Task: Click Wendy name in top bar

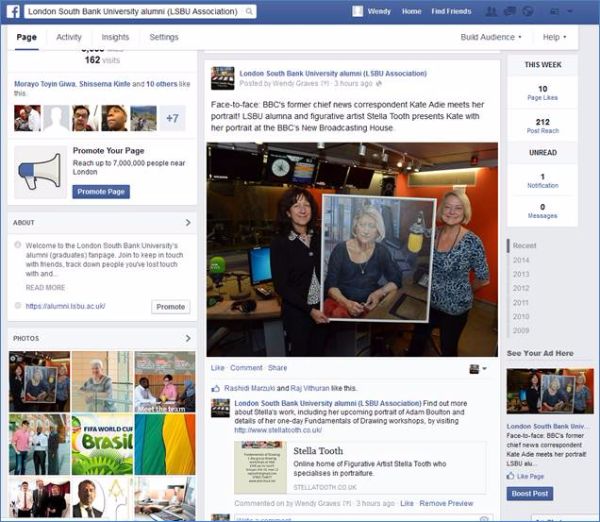Action: point(379,11)
